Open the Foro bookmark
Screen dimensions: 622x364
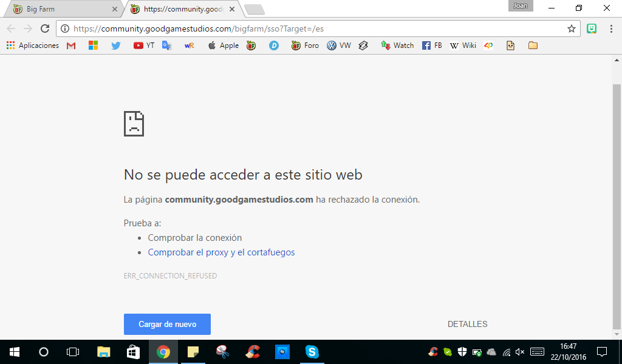(x=305, y=45)
